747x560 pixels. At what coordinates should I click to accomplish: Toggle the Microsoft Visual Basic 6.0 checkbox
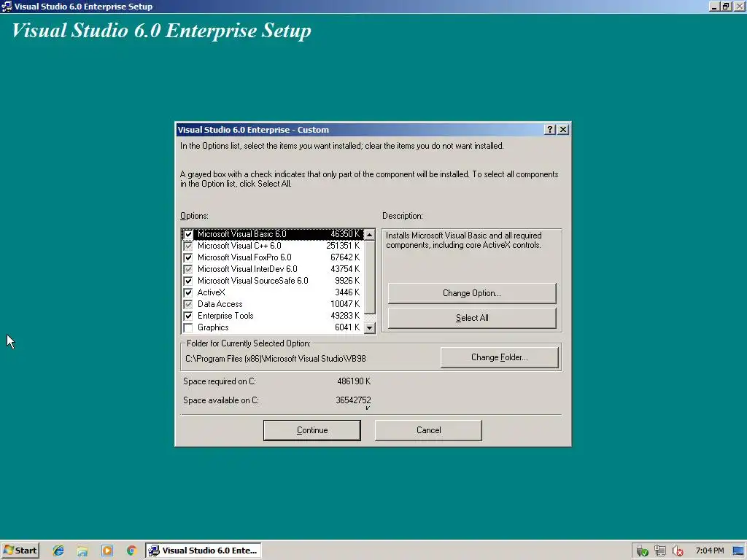pyautogui.click(x=188, y=234)
